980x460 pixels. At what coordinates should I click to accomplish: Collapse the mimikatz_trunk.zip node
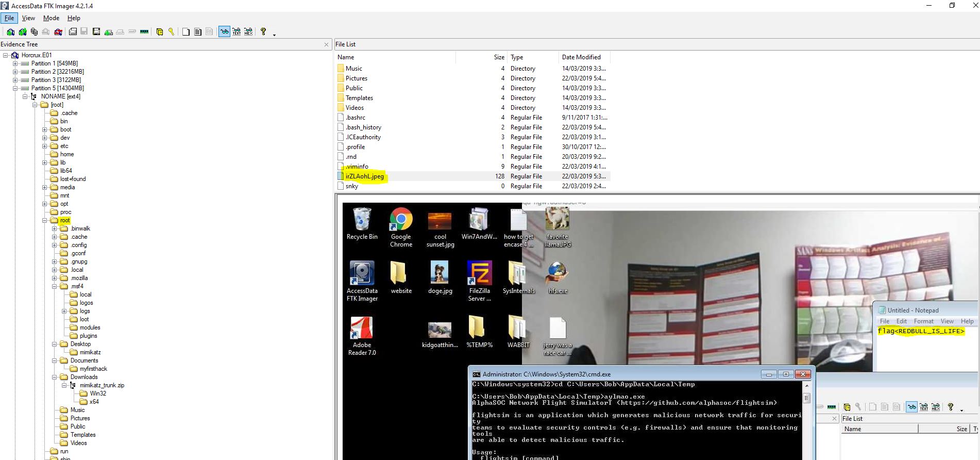pos(64,385)
